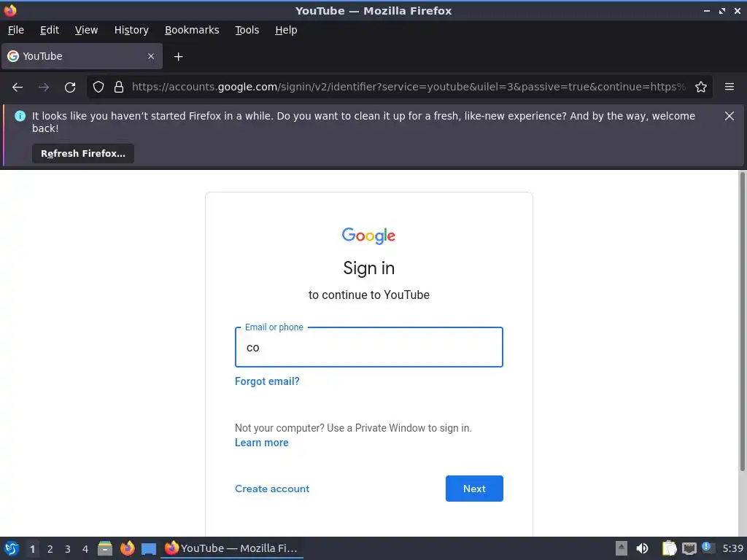Viewport: 747px width, 560px height.
Task: Open the Firefox hamburger application menu
Action: coord(729,87)
